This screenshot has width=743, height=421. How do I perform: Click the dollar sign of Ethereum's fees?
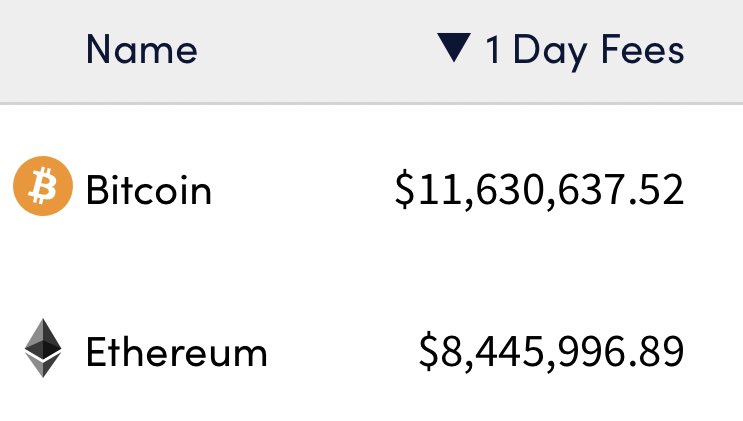click(x=429, y=351)
